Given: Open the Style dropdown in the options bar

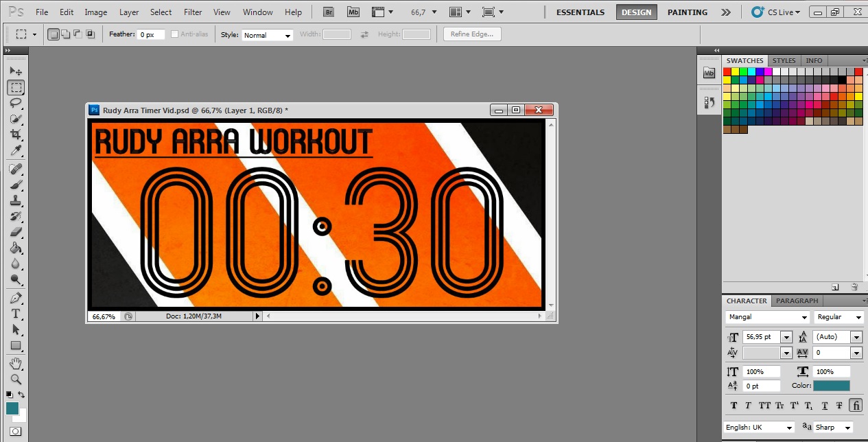Looking at the screenshot, I should (x=267, y=34).
